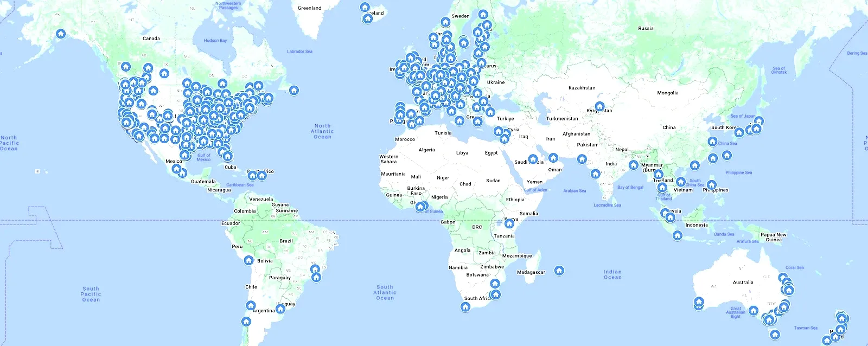
Task: Click the Hudson Bay label
Action: (x=215, y=41)
